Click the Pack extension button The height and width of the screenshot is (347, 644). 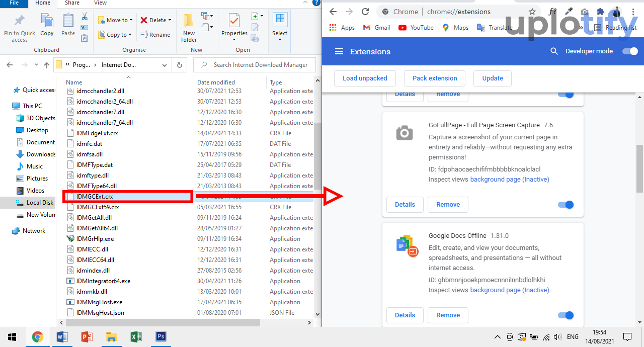click(435, 78)
